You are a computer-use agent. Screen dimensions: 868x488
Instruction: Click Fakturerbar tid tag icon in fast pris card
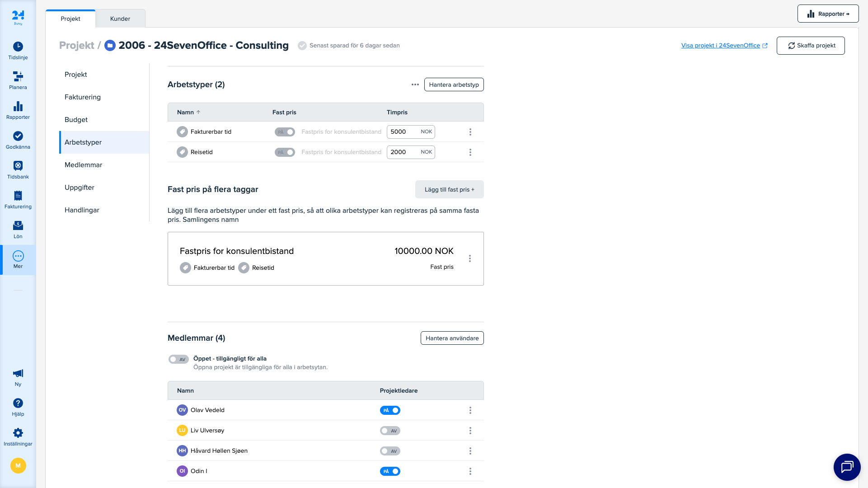tap(185, 267)
